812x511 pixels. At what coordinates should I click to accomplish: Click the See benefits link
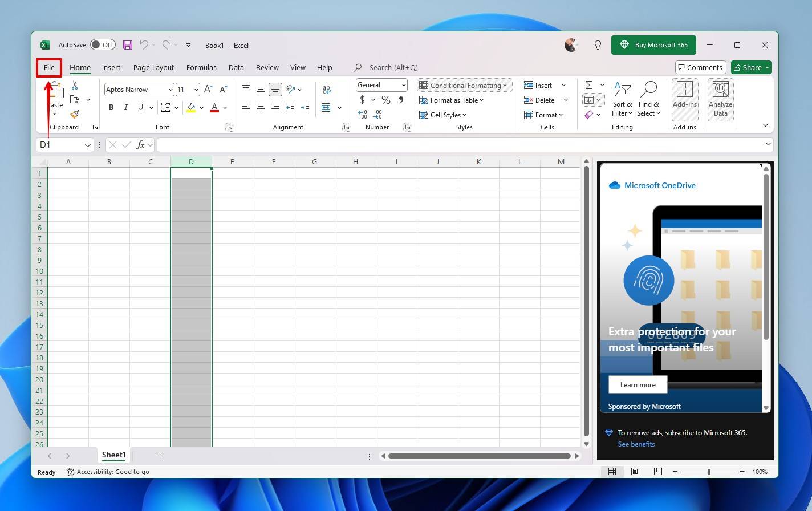[636, 444]
